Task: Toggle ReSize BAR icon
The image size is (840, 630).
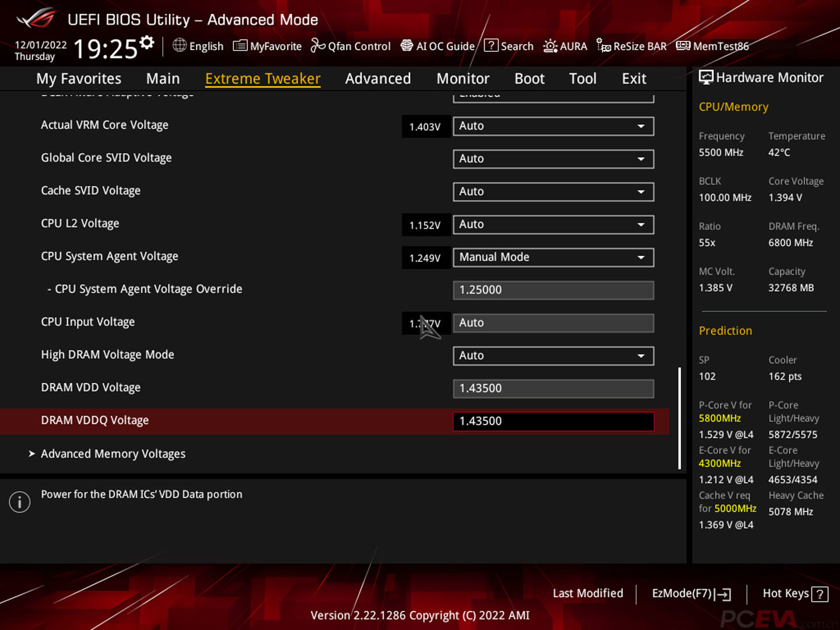Action: [x=604, y=45]
